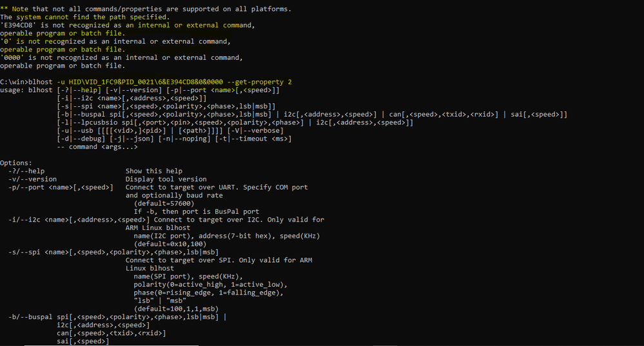Viewport: 644px width, 346px height.
Task: Click the "C:\win>" command prompt
Action: [x=14, y=82]
